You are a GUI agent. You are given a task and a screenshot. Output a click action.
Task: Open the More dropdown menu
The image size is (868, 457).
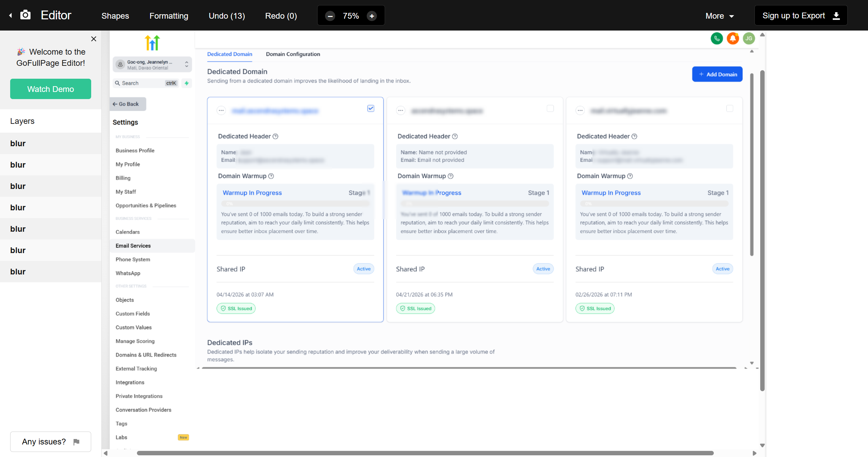pyautogui.click(x=720, y=16)
